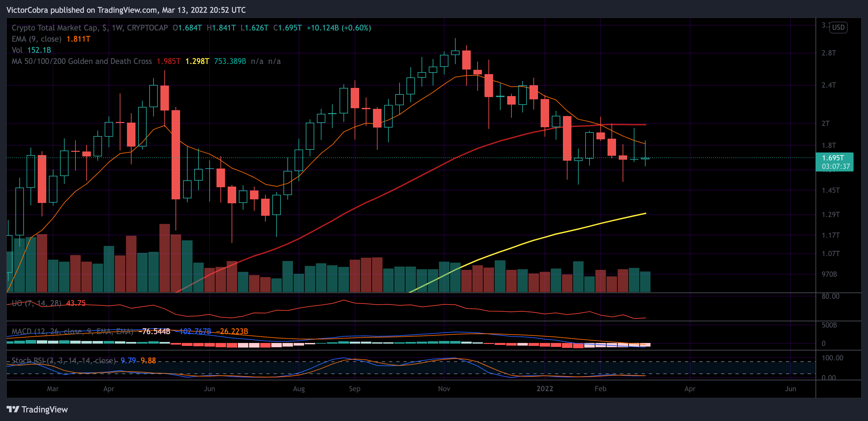Click the MACD signal value -26.223B
This screenshot has width=868, height=421.
[x=232, y=331]
